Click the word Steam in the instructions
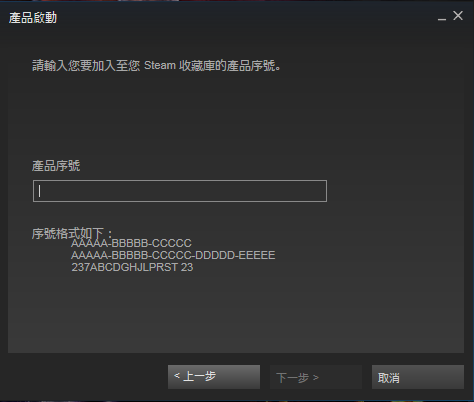The image size is (474, 402). click(x=160, y=66)
